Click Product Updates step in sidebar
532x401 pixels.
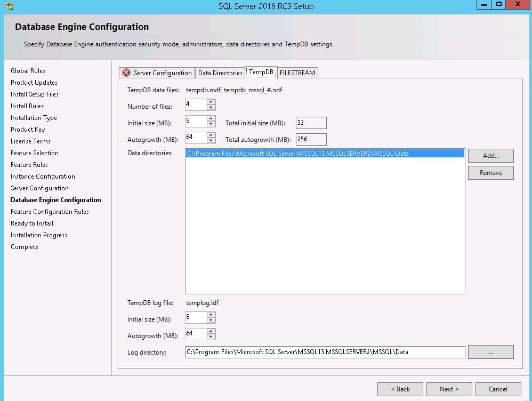pyautogui.click(x=34, y=83)
